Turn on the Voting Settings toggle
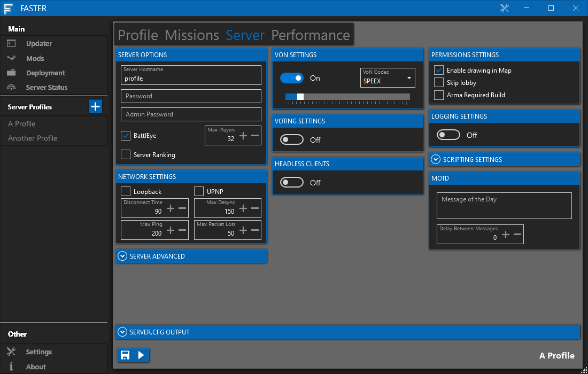 point(292,140)
